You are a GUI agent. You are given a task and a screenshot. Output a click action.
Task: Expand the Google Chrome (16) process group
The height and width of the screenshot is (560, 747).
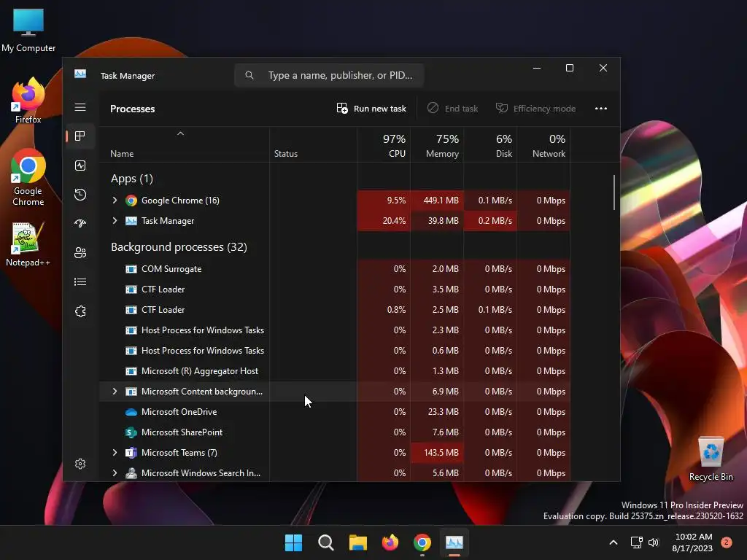(115, 201)
